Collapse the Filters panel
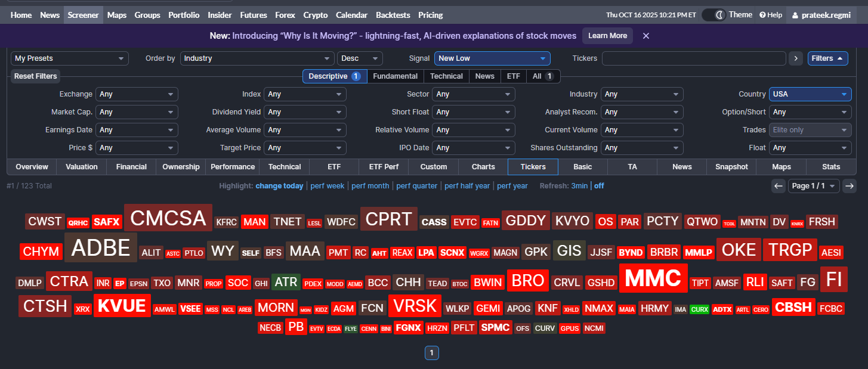Screen dimensions: 868x369 tap(828, 58)
